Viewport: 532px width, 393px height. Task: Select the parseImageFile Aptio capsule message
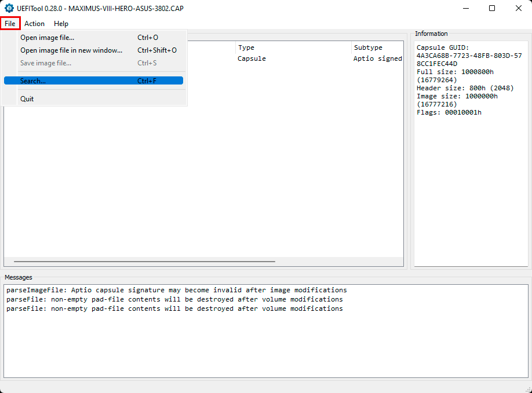[x=176, y=290]
